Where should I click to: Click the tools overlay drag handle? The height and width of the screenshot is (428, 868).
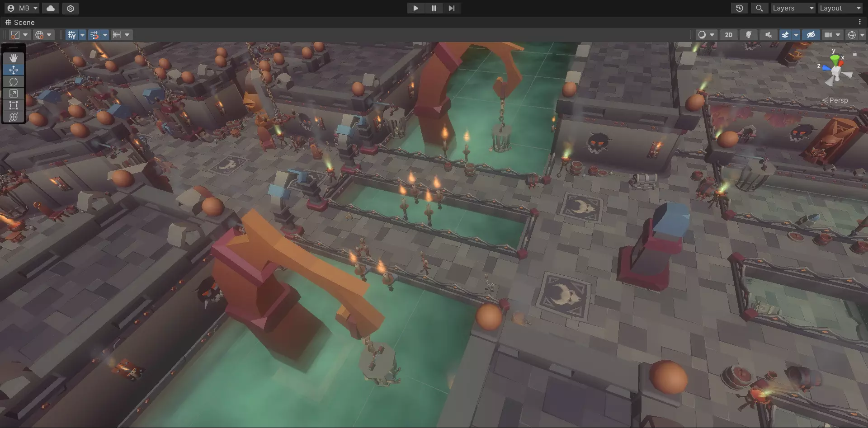tap(14, 47)
